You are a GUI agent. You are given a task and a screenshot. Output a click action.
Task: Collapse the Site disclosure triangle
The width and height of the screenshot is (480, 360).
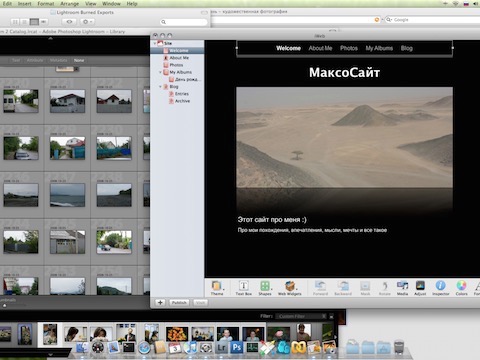(x=155, y=43)
